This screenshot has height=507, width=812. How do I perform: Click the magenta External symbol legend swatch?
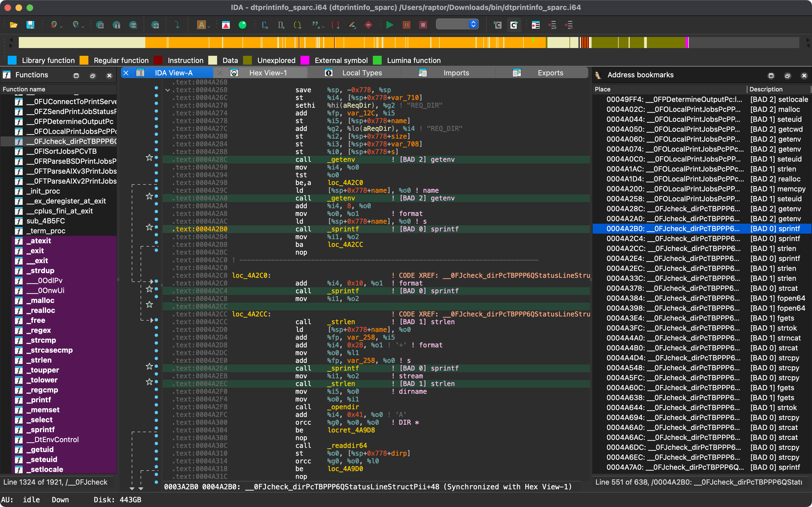coord(305,60)
